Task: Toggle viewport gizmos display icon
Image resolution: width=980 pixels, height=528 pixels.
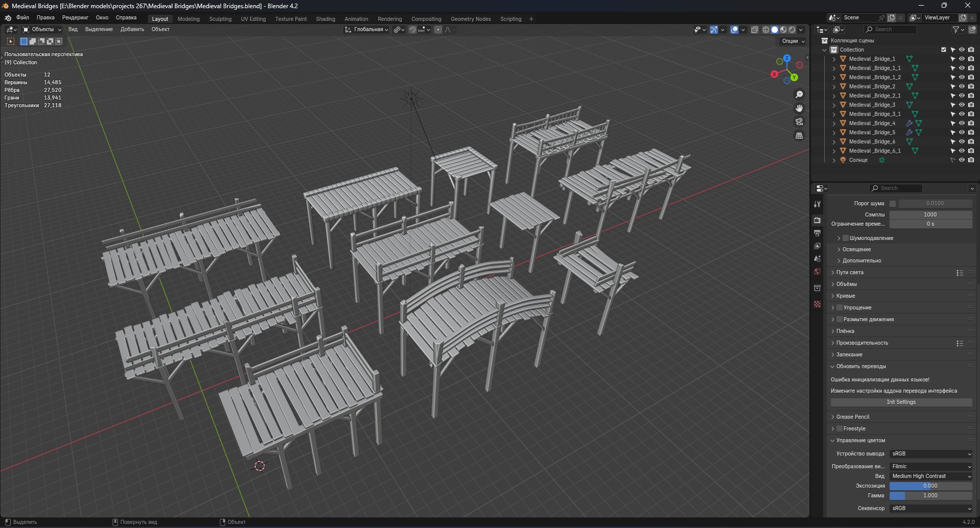Action: (714, 30)
